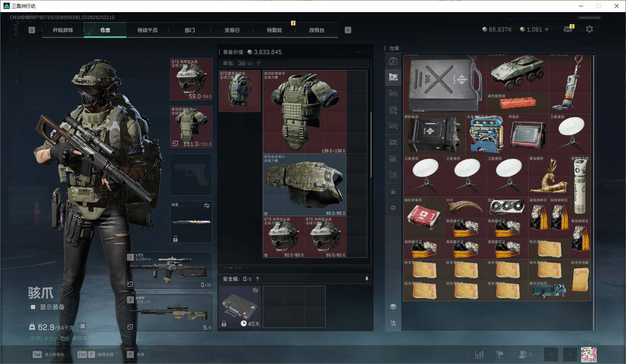Select the GTO重型战术包 in the backpack
Image resolution: width=626 pixels, height=364 pixels.
(x=240, y=91)
